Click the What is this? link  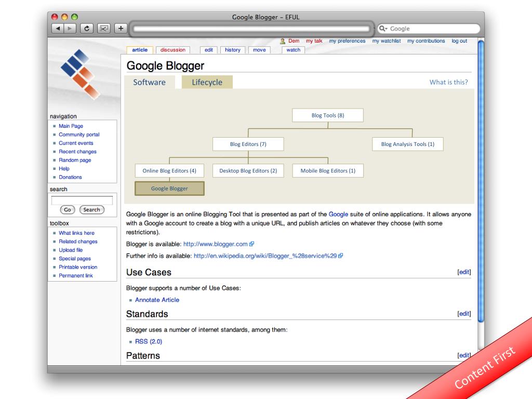click(x=448, y=82)
